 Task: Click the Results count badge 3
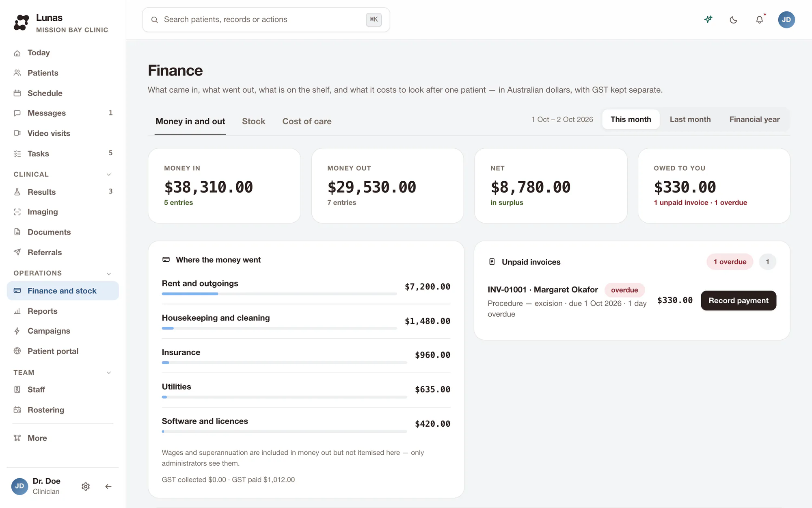pos(110,191)
